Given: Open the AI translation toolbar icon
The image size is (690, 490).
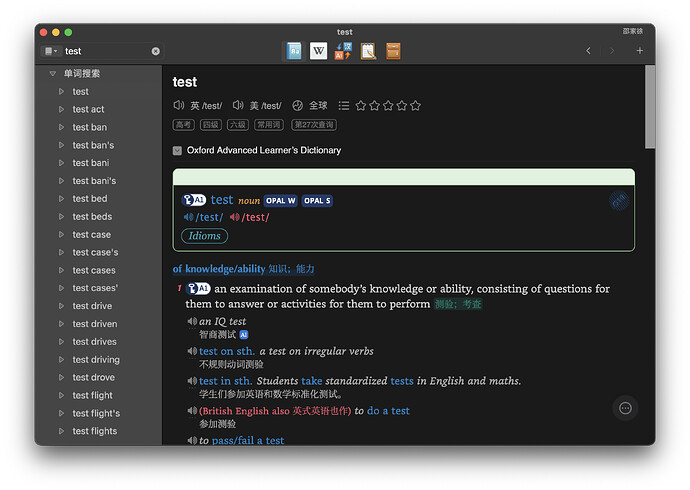Looking at the screenshot, I should pos(343,51).
